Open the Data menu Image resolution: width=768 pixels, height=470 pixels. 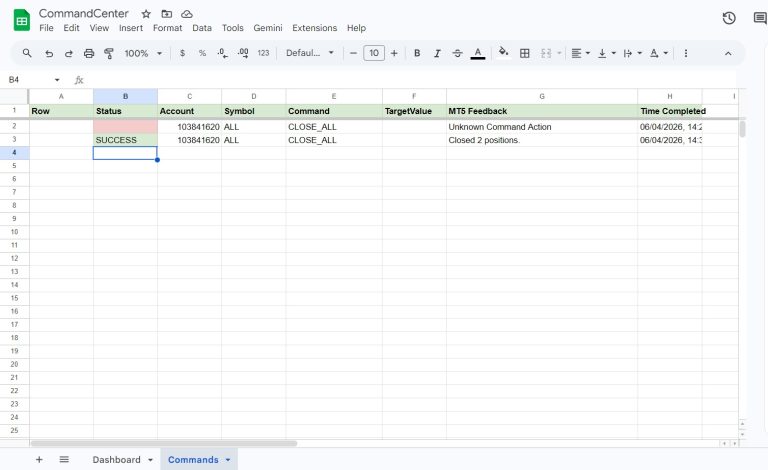click(202, 28)
